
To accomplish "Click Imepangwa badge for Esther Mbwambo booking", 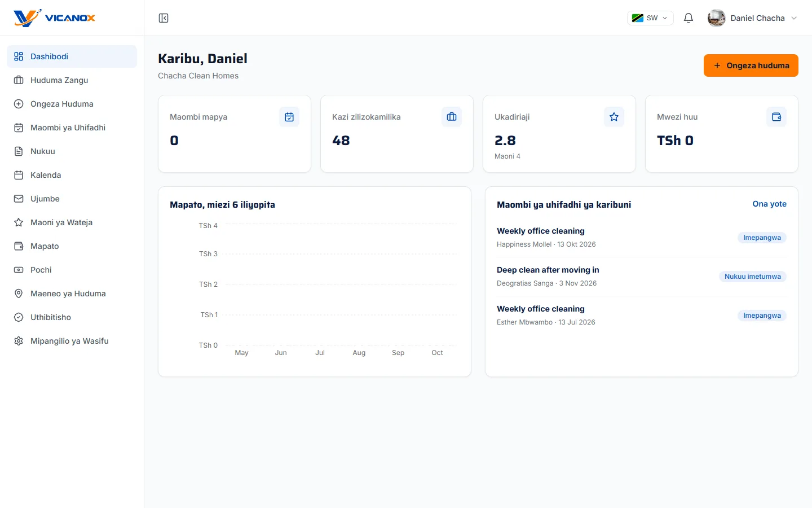I will pos(762,316).
